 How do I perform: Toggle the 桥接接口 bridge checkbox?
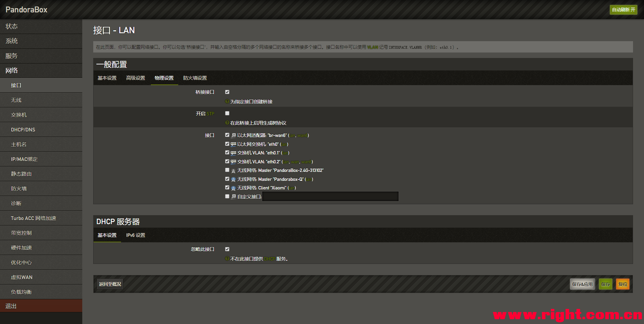tap(227, 92)
